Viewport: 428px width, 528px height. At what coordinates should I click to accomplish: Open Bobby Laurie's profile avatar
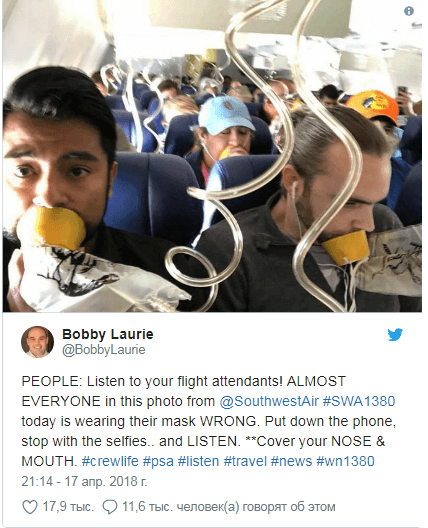coord(37,342)
